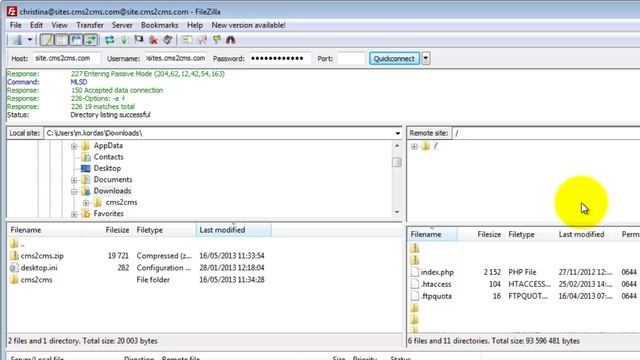Image resolution: width=640 pixels, height=360 pixels.
Task: Click the Username input field
Action: click(x=176, y=58)
